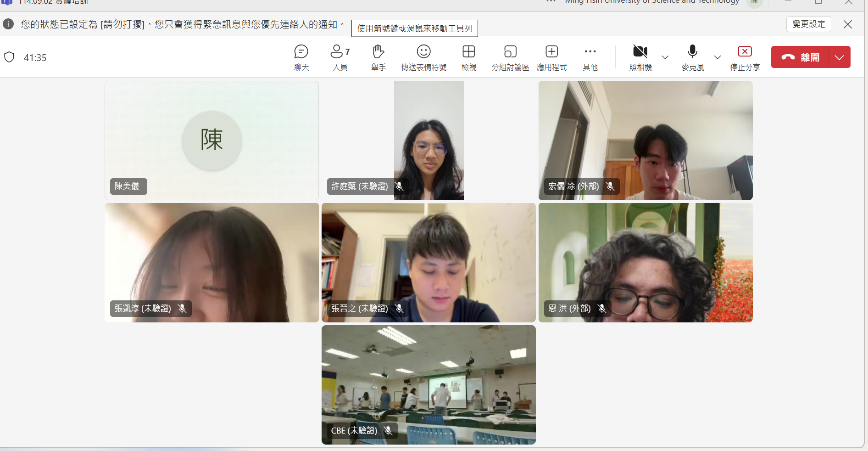The width and height of the screenshot is (868, 451).
Task: Click the red leave (離開) meeting button
Action: (801, 57)
